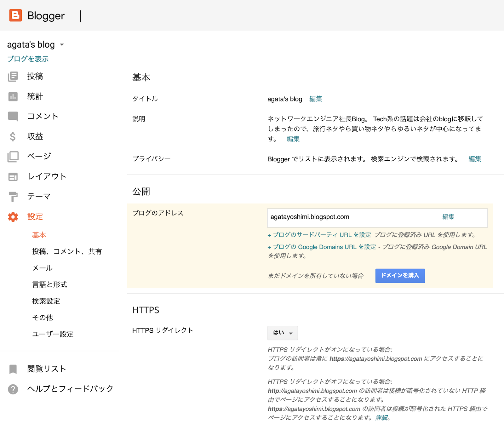Click 編集 for the blog address
This screenshot has height=436, width=504.
448,217
